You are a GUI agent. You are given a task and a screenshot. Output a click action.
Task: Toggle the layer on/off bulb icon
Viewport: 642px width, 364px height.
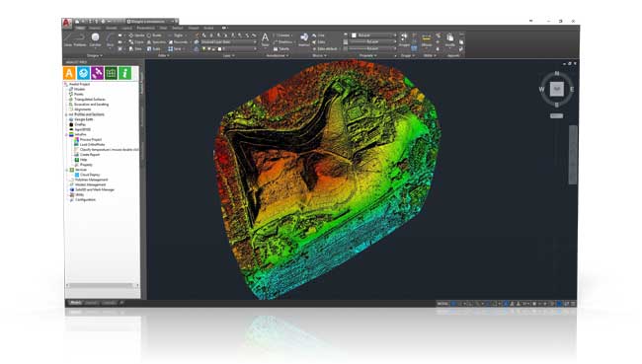[203, 48]
